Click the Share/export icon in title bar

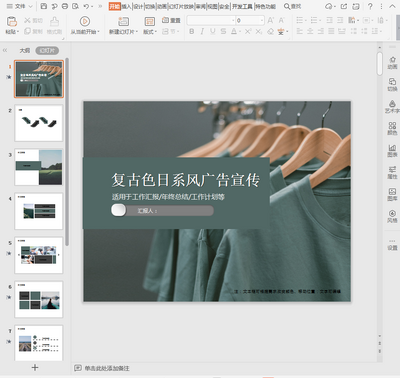pos(344,6)
